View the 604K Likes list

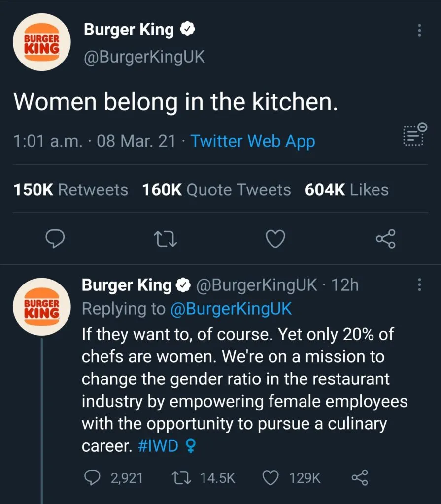346,189
